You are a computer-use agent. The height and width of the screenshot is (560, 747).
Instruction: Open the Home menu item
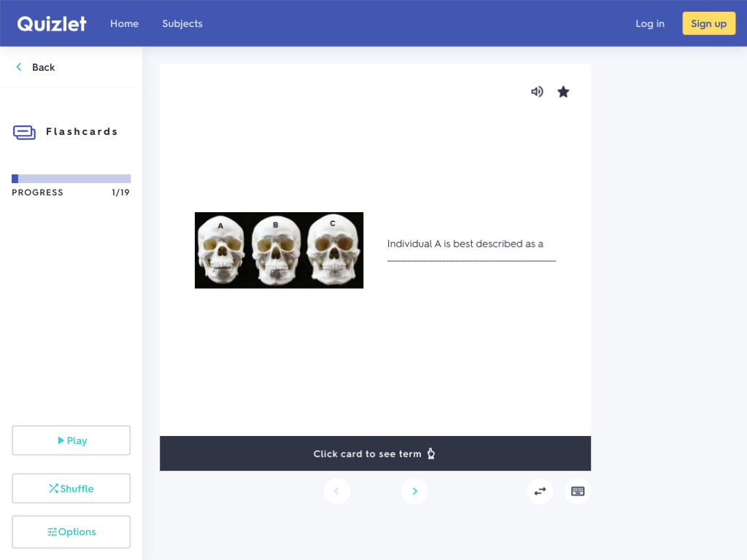124,23
